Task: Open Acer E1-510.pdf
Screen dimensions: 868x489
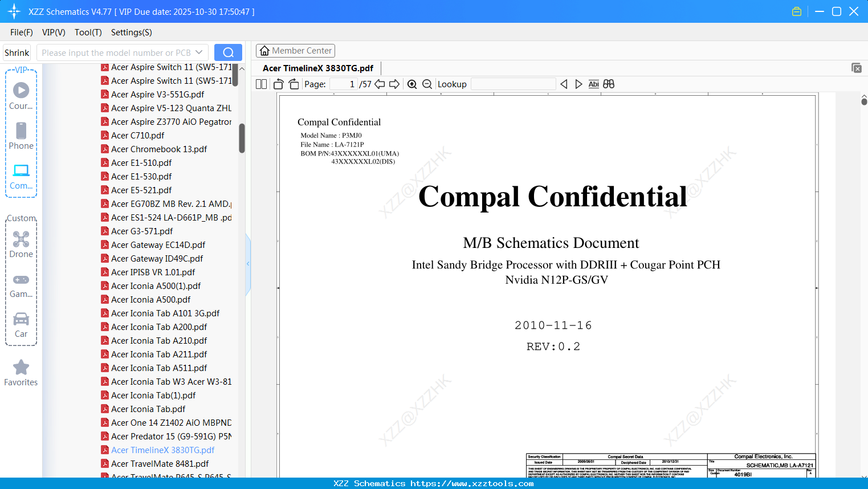Action: pyautogui.click(x=141, y=163)
